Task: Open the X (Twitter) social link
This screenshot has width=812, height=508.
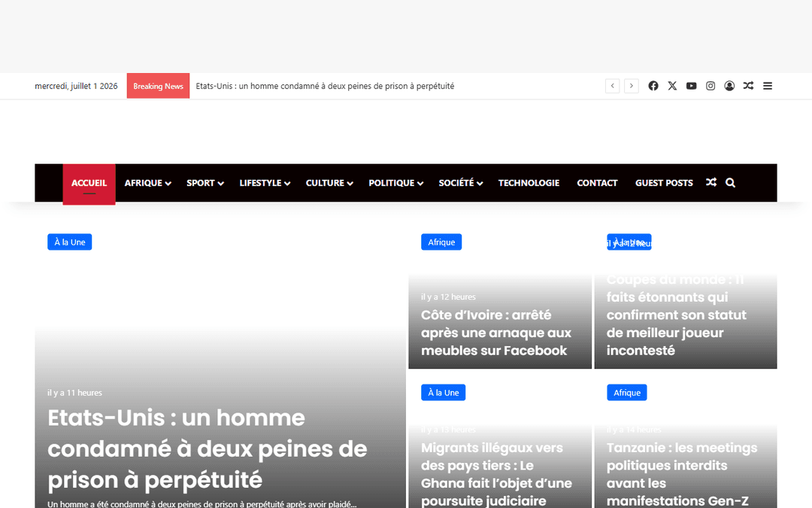Action: pyautogui.click(x=672, y=86)
